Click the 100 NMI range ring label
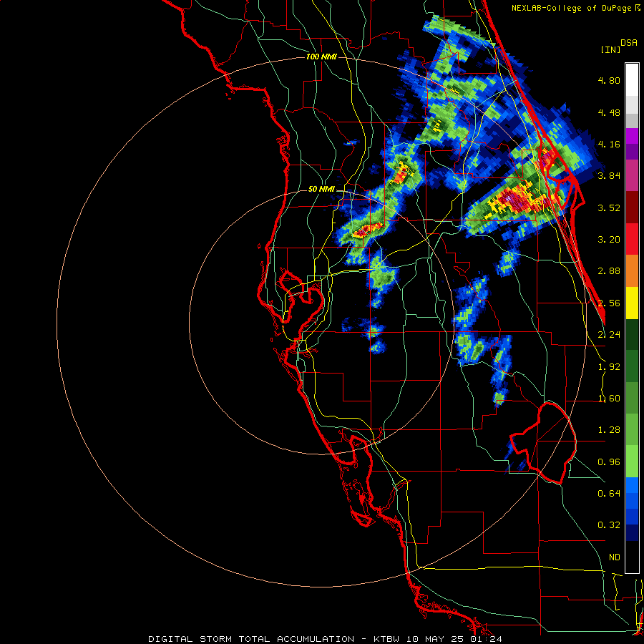Viewport: 644px width, 644px height. (321, 57)
